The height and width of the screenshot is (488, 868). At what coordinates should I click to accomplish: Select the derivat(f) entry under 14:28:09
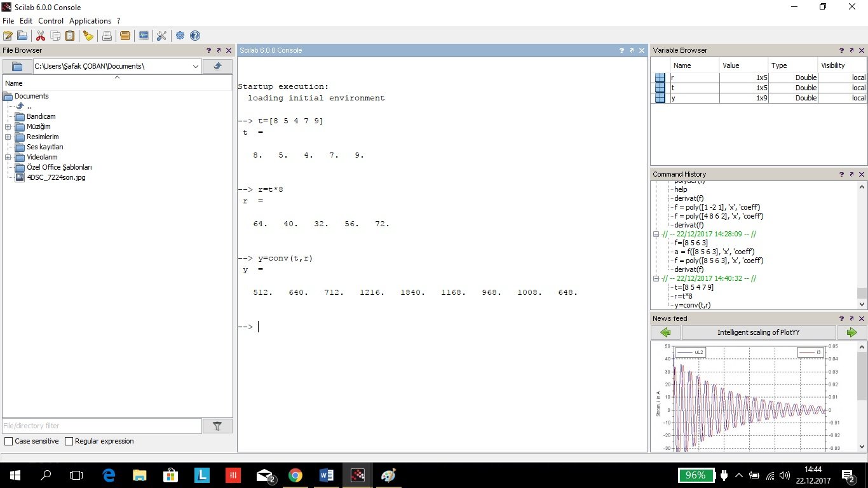[x=689, y=269]
